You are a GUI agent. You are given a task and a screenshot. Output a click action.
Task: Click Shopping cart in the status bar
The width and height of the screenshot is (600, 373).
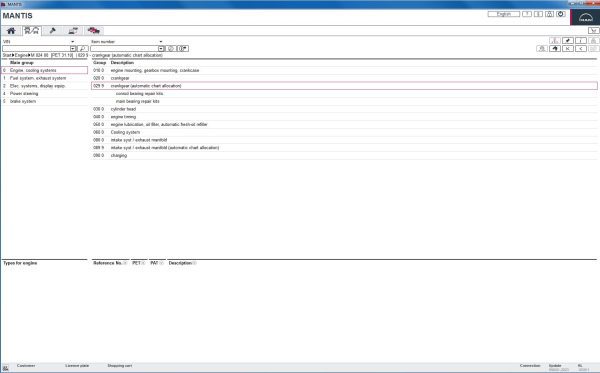[x=120, y=366]
